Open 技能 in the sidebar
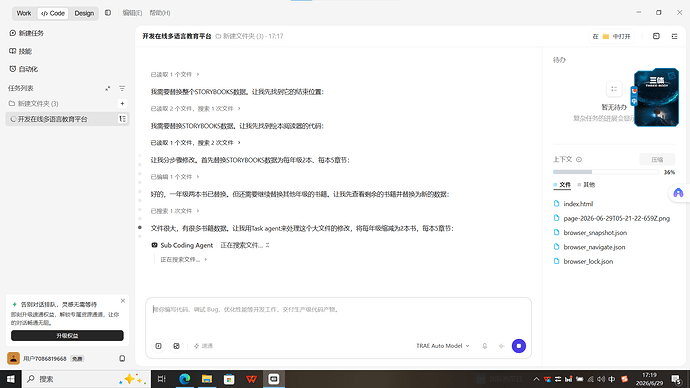 (x=21, y=51)
